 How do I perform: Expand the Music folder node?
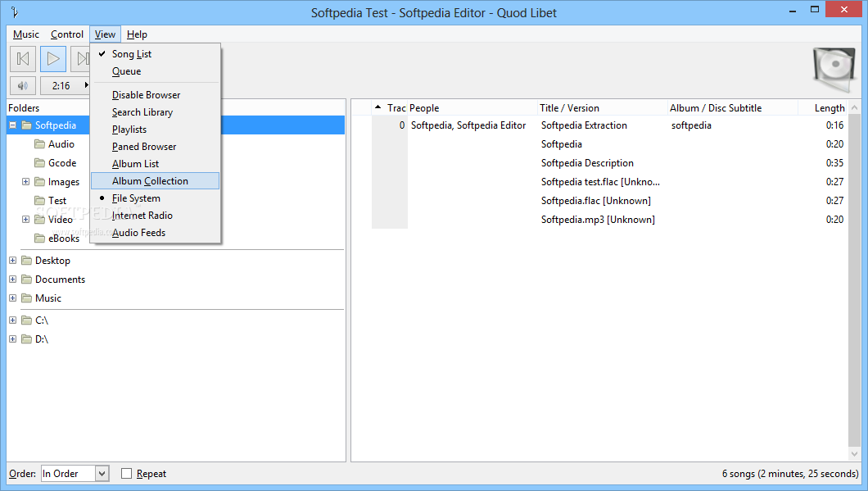click(13, 298)
